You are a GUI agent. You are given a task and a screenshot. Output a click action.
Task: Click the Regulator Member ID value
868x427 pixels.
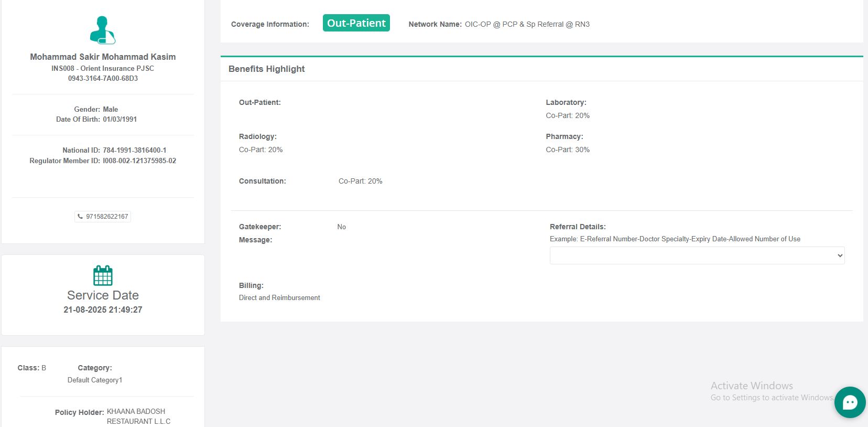click(x=139, y=161)
